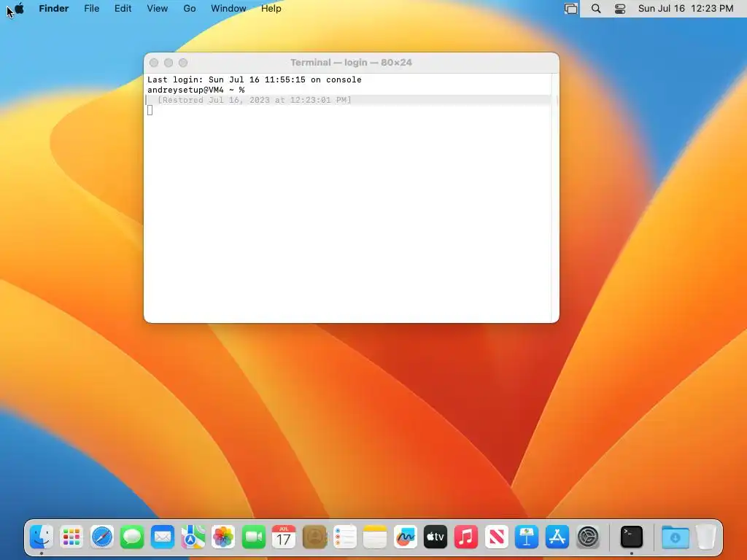
Task: Open Maps from the Dock
Action: pos(193,537)
